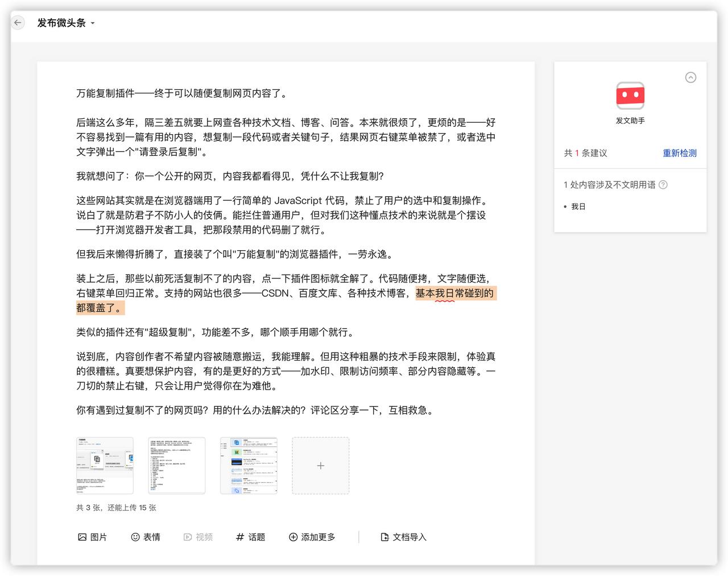The image size is (728, 576).
Task: Collapse the 发文助手 panel chevron
Action: pos(690,77)
